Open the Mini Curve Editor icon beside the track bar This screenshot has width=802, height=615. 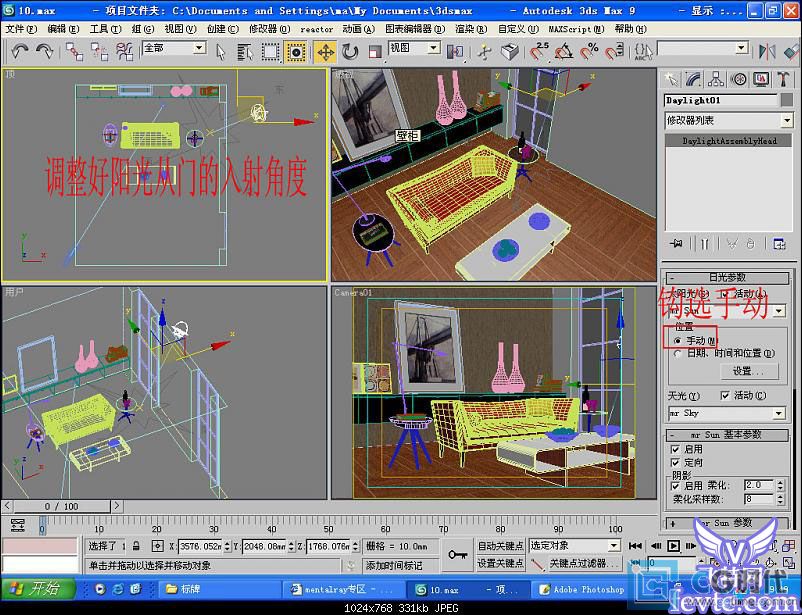click(18, 524)
